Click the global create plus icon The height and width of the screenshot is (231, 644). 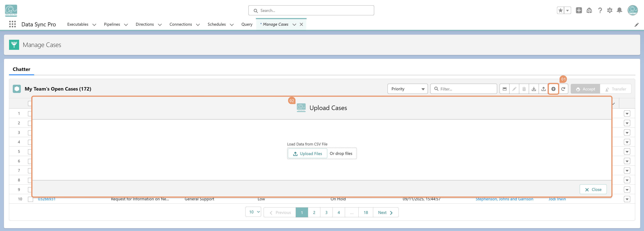tap(579, 10)
